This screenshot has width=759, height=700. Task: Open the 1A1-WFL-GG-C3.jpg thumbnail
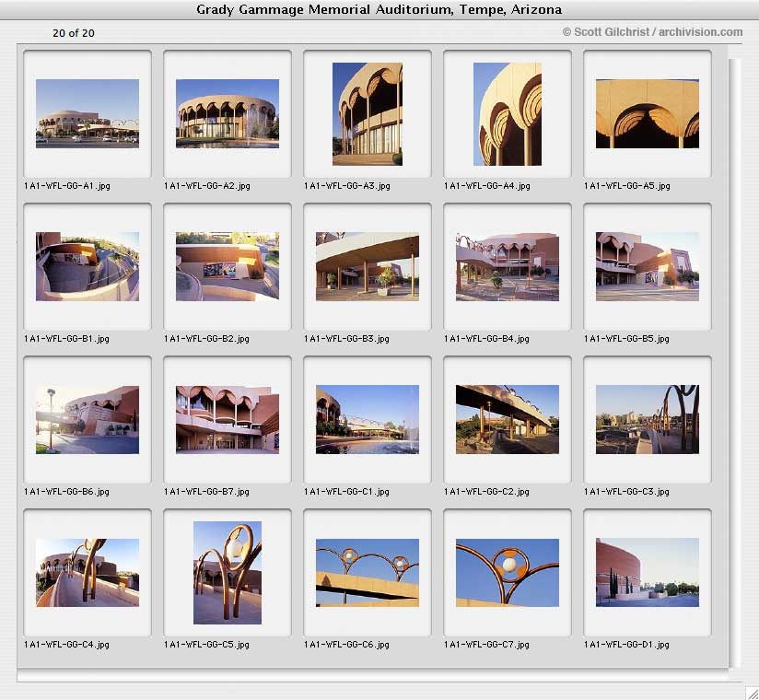point(648,420)
